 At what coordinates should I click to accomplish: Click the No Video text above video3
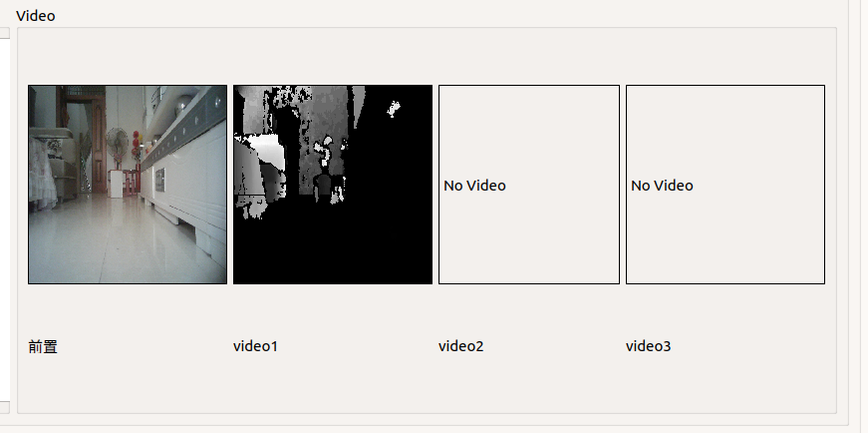click(x=662, y=186)
